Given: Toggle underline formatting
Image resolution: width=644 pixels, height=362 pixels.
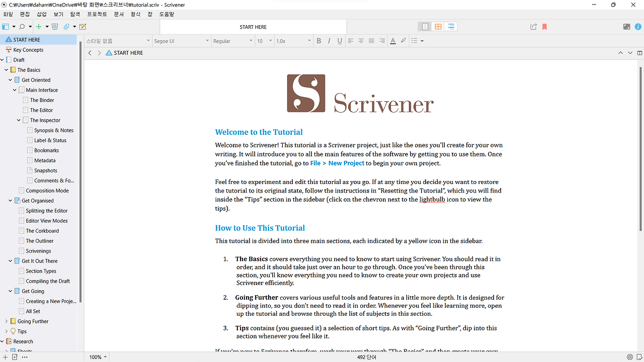Looking at the screenshot, I should 340,41.
